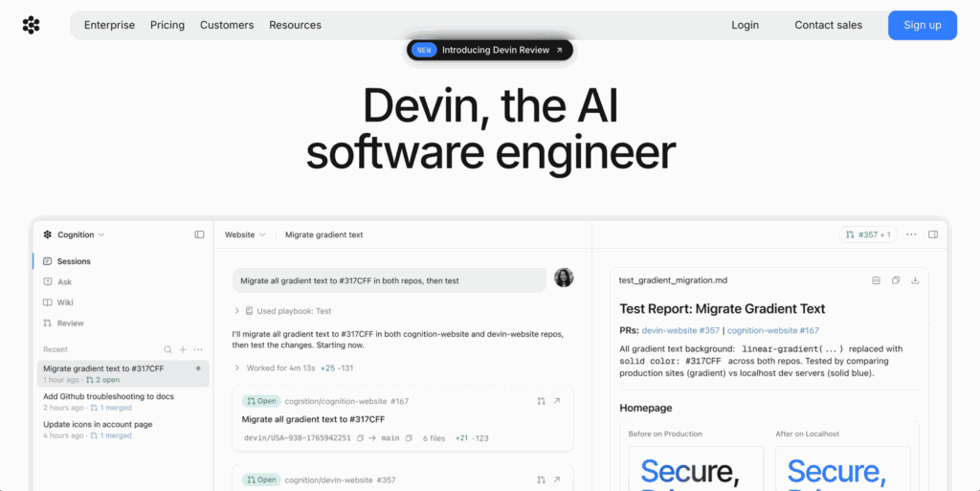Screen dimensions: 980x491
Task: Open the Introducing Devin Review announcement
Action: point(490,50)
